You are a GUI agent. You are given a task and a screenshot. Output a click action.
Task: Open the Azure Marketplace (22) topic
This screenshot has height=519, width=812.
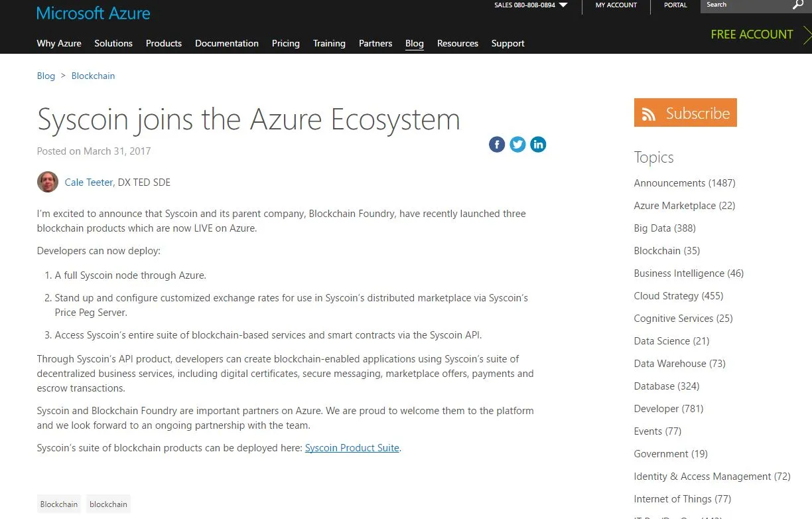click(685, 206)
